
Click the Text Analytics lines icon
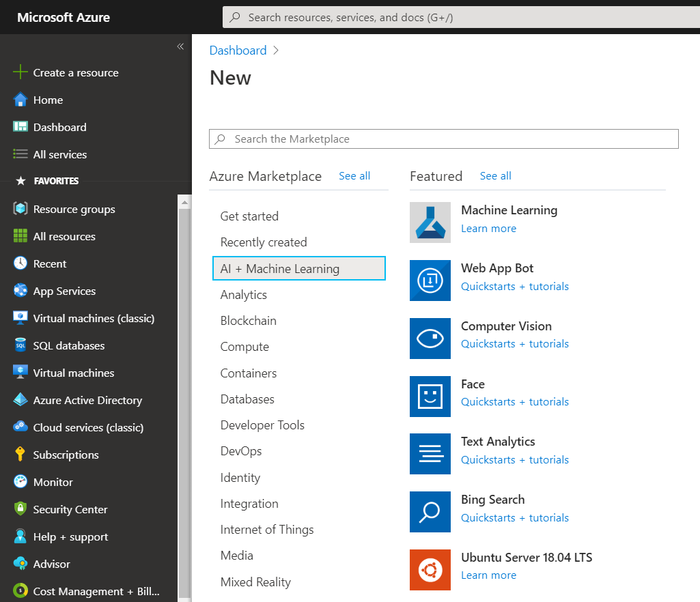coord(430,454)
